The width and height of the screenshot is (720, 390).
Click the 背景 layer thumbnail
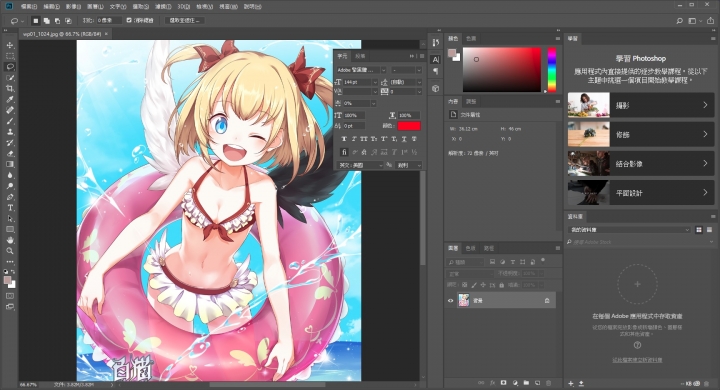pos(464,300)
